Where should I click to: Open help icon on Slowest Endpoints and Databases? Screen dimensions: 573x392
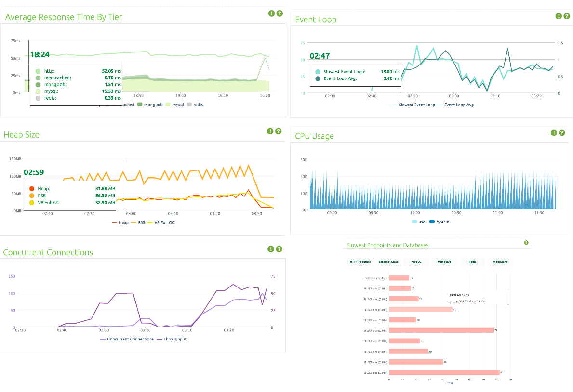click(526, 243)
